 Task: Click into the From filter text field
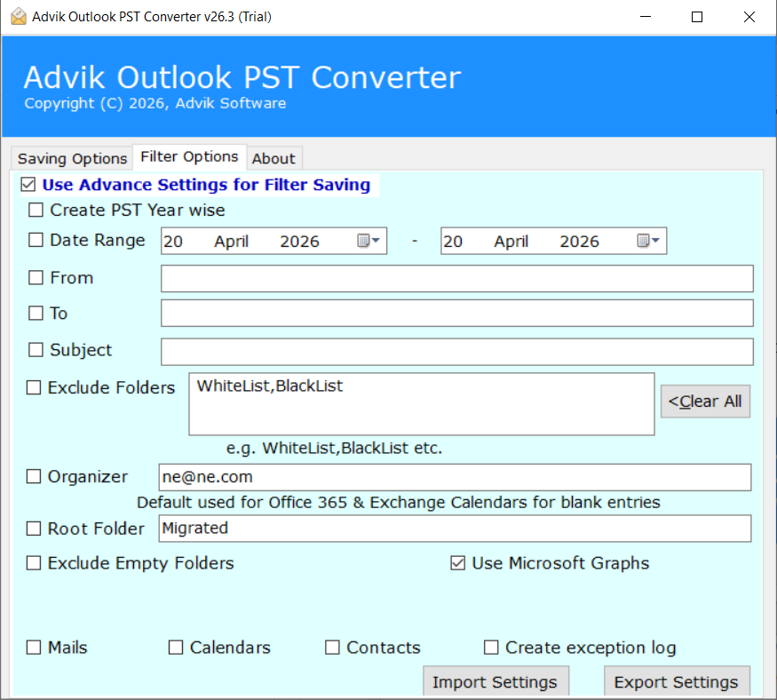point(456,278)
